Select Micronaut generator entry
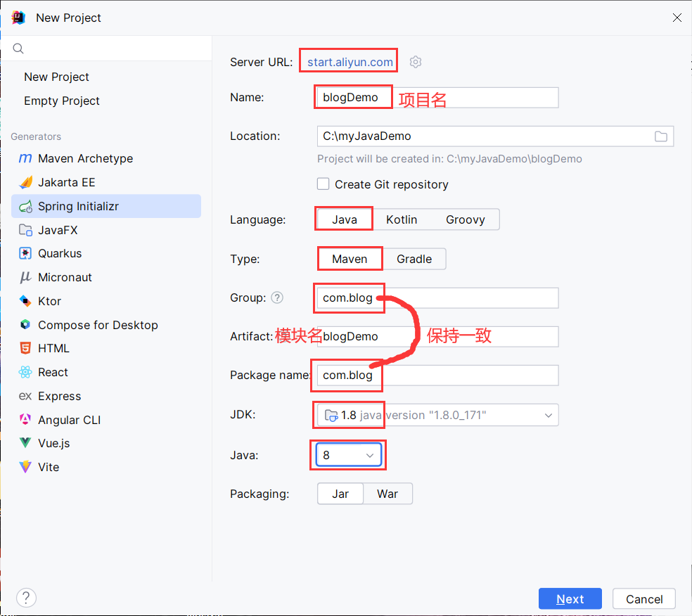 [x=106, y=277]
